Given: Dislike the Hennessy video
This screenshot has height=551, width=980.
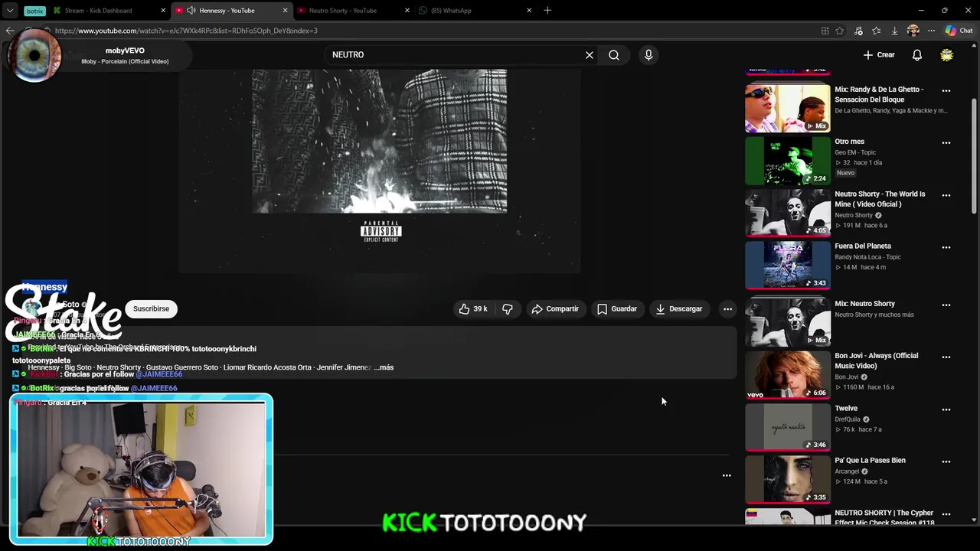Looking at the screenshot, I should [x=508, y=309].
